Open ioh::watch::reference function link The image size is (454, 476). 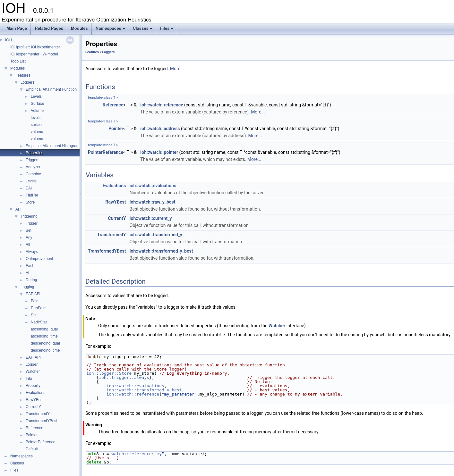click(x=161, y=105)
